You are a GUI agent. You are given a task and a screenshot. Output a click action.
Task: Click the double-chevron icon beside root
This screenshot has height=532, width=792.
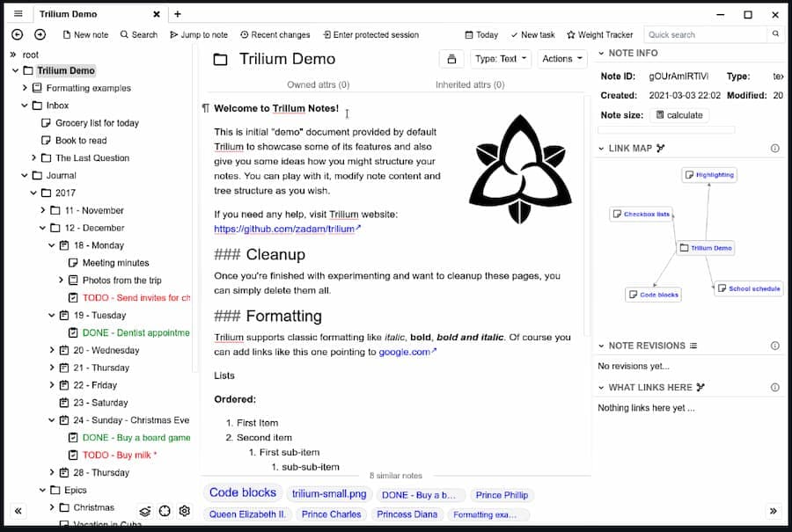(x=12, y=55)
